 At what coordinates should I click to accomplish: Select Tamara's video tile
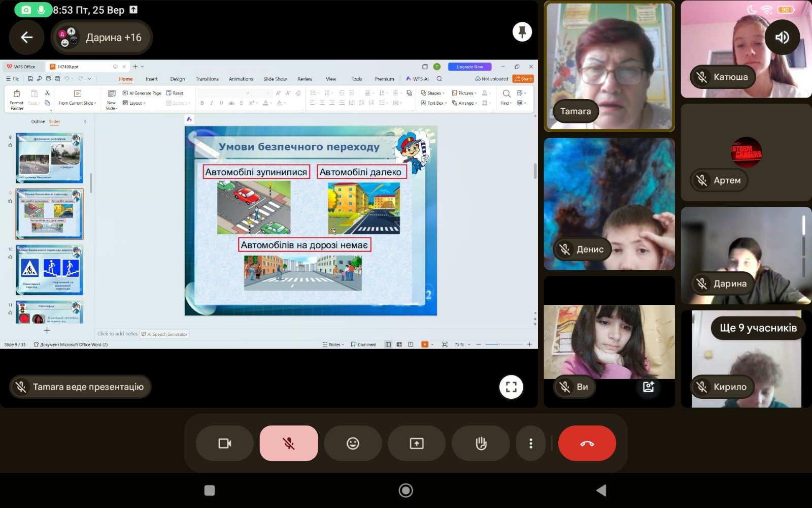(609, 66)
